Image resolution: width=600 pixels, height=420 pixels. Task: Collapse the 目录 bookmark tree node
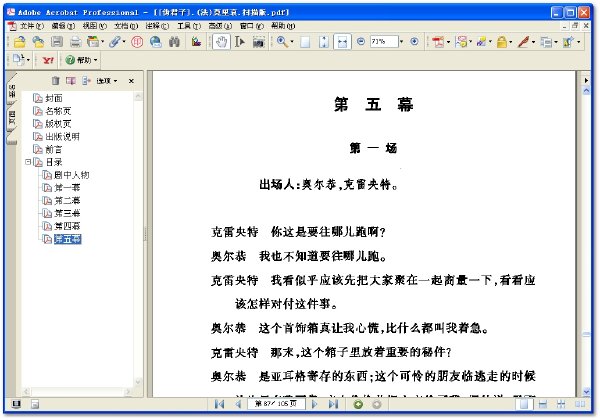pyautogui.click(x=28, y=162)
